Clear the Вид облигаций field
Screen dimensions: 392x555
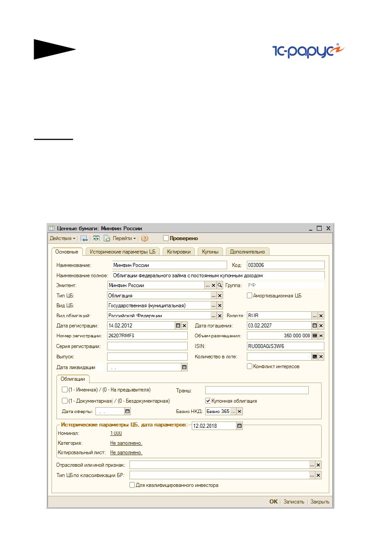[220, 315]
